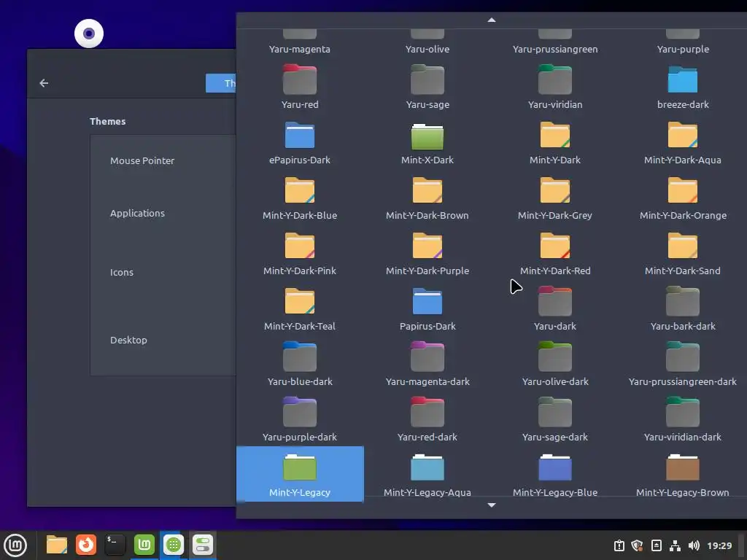The width and height of the screenshot is (747, 560).
Task: Click the scroll-down arrow below the theme list
Action: click(492, 505)
